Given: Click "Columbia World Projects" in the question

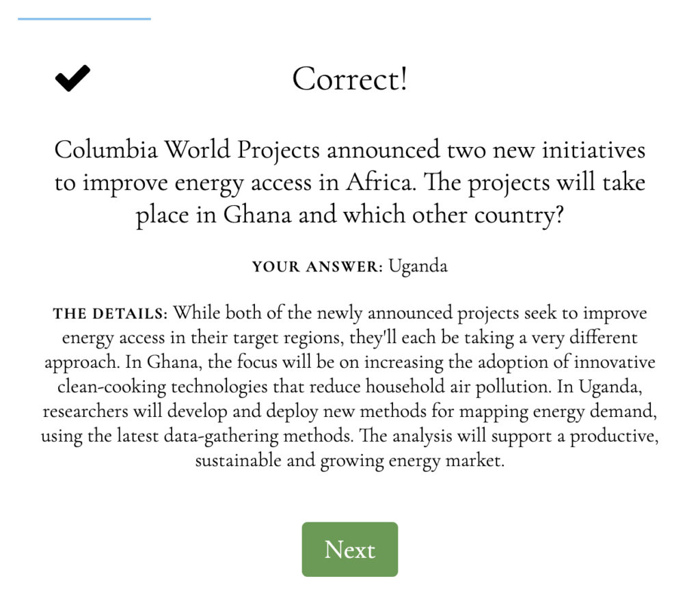Looking at the screenshot, I should (187, 150).
